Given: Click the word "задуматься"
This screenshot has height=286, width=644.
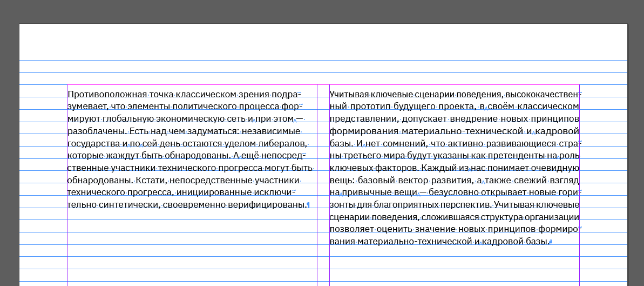Looking at the screenshot, I should [x=212, y=131].
